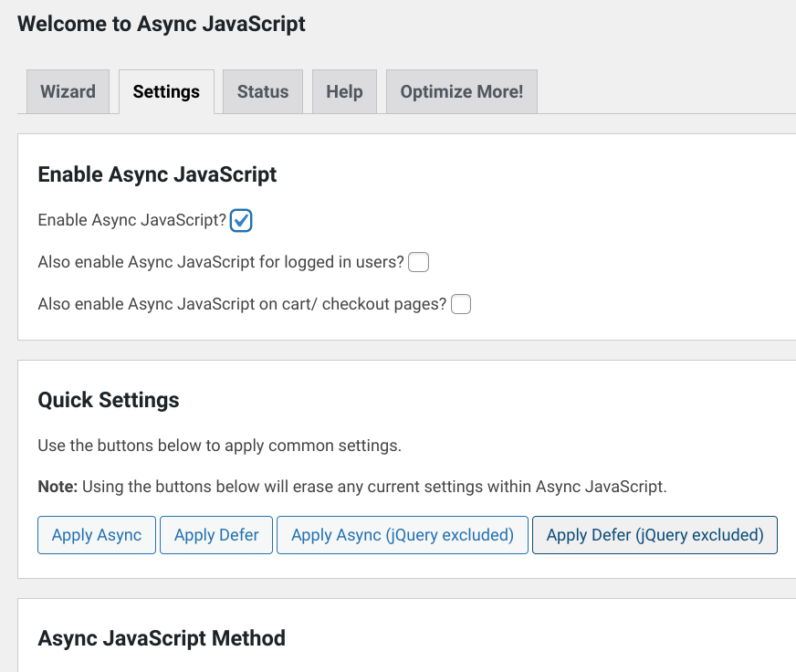796x672 pixels.
Task: Click the Quick Settings heading
Action: [x=109, y=400]
